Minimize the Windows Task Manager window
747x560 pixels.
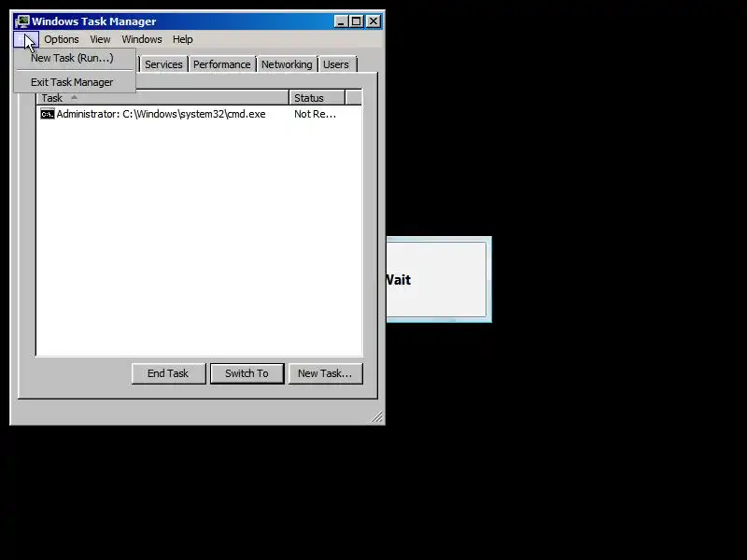tap(340, 21)
